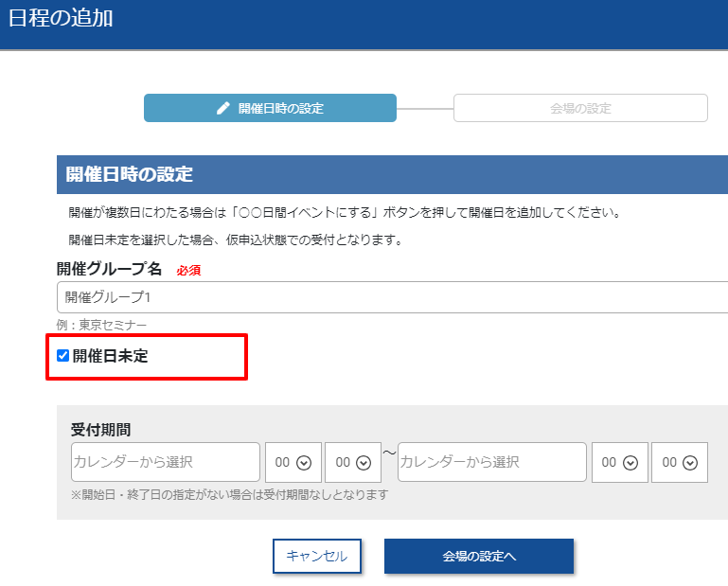
Task: Click the キャンセル button
Action: coord(317,556)
